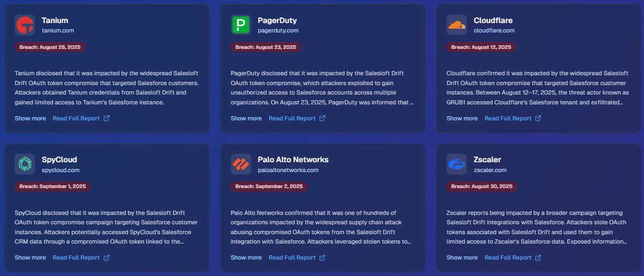Click the PagerDuty company name heading
The height and width of the screenshot is (276, 644).
(x=277, y=20)
